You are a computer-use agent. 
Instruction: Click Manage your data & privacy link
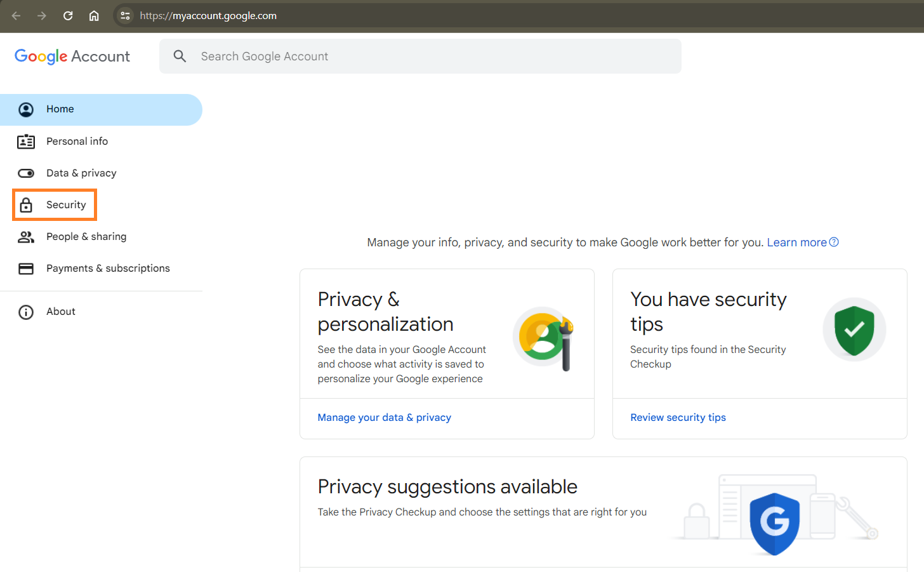385,418
